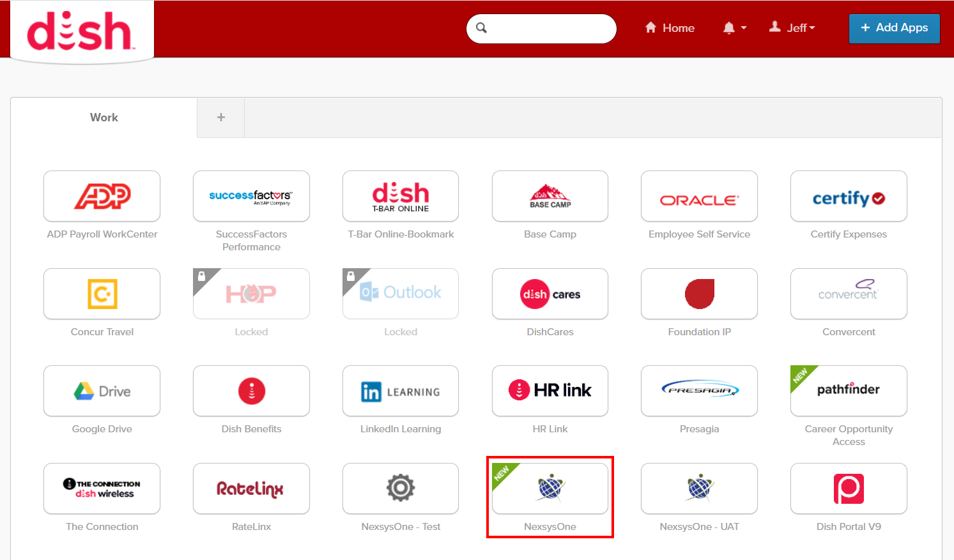Click the 'Base Camp' label text
This screenshot has width=954, height=560.
(x=550, y=234)
